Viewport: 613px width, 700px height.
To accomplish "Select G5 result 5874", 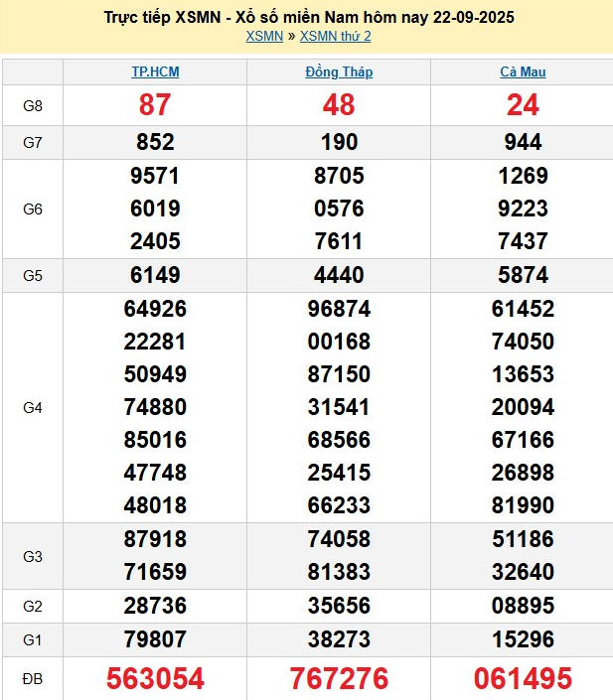I will click(523, 275).
